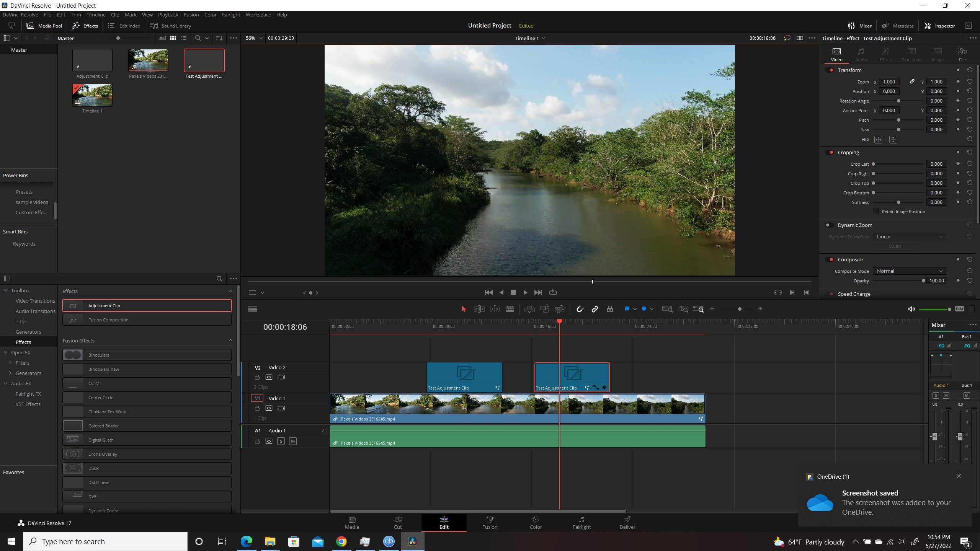The width and height of the screenshot is (980, 551).
Task: Drag the Opacity slider in Composite section
Action: (923, 280)
